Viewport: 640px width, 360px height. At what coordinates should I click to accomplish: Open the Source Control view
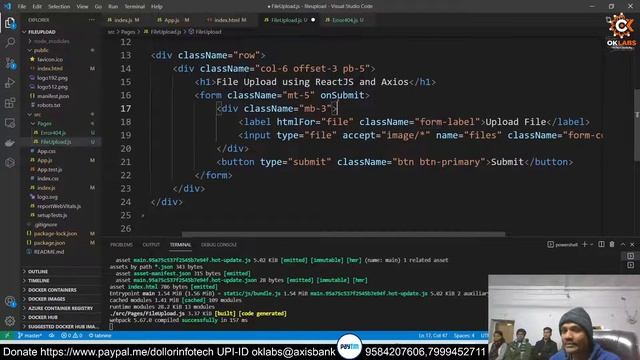point(10,62)
